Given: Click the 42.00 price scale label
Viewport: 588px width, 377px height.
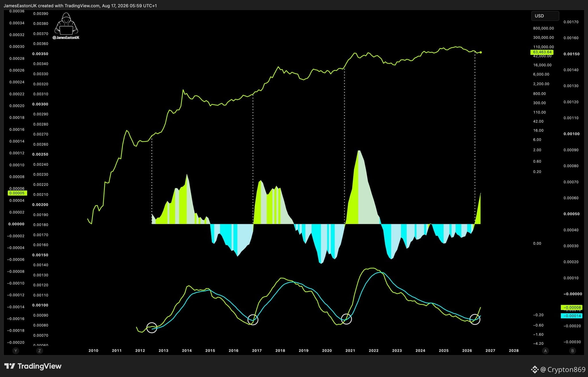Looking at the screenshot, I should 538,121.
